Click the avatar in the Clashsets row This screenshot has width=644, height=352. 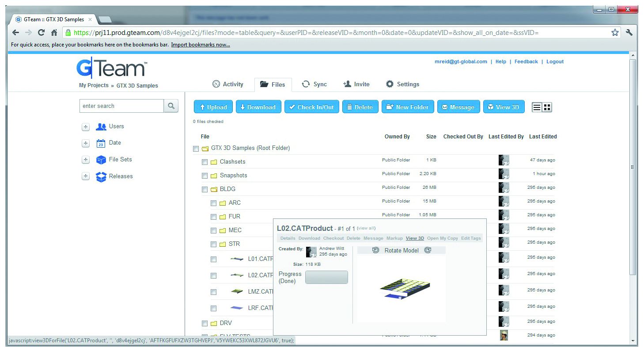click(x=504, y=160)
